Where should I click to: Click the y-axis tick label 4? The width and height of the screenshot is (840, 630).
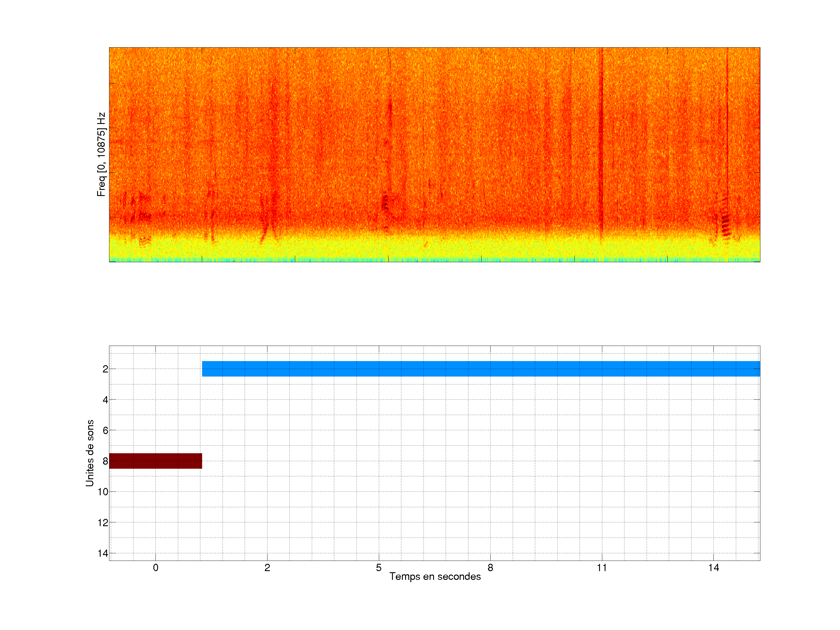click(105, 400)
